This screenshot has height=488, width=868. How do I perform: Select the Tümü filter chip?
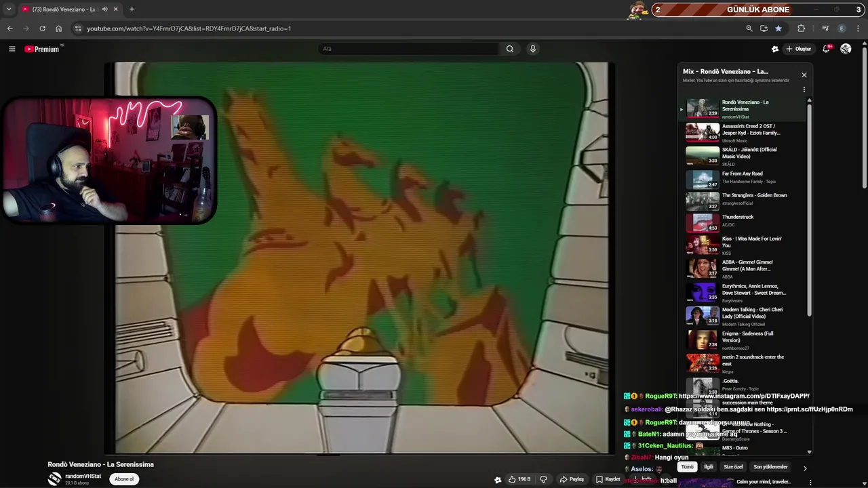(x=688, y=467)
